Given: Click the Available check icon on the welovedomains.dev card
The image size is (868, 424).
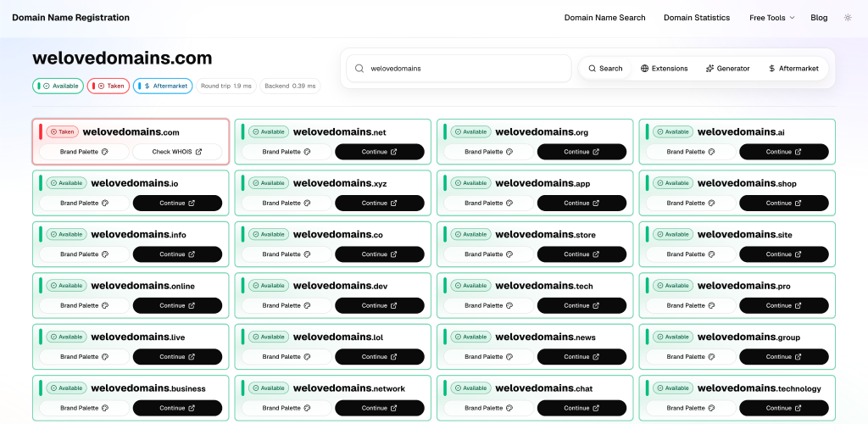Looking at the screenshot, I should 256,286.
